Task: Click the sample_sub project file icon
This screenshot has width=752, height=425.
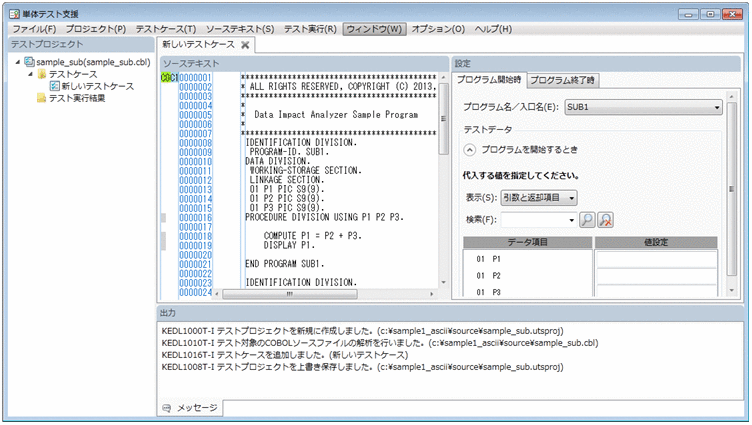Action: (x=30, y=62)
